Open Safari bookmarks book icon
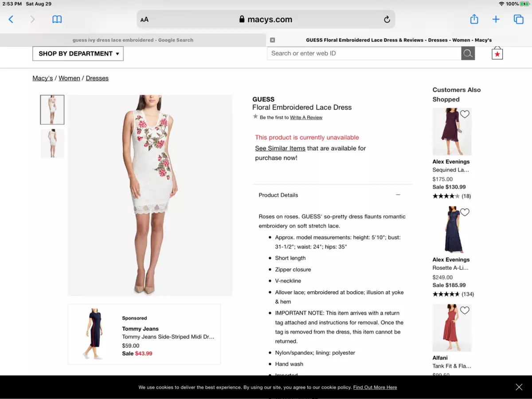The image size is (532, 399). tap(57, 19)
